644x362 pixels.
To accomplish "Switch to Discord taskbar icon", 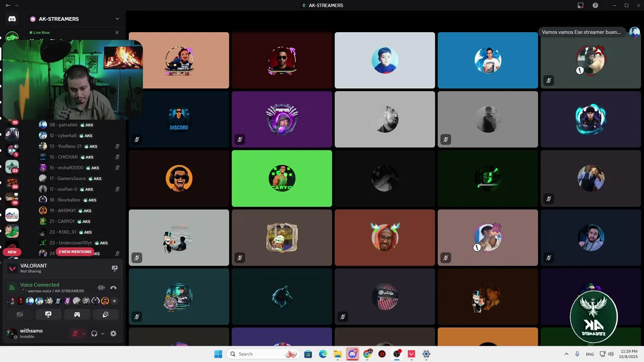I will pyautogui.click(x=353, y=354).
